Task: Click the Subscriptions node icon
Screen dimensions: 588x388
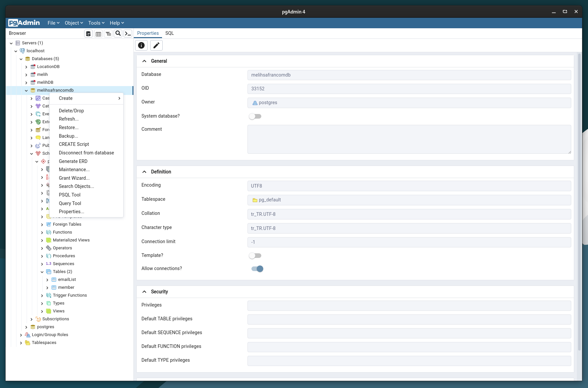Action: click(x=38, y=319)
